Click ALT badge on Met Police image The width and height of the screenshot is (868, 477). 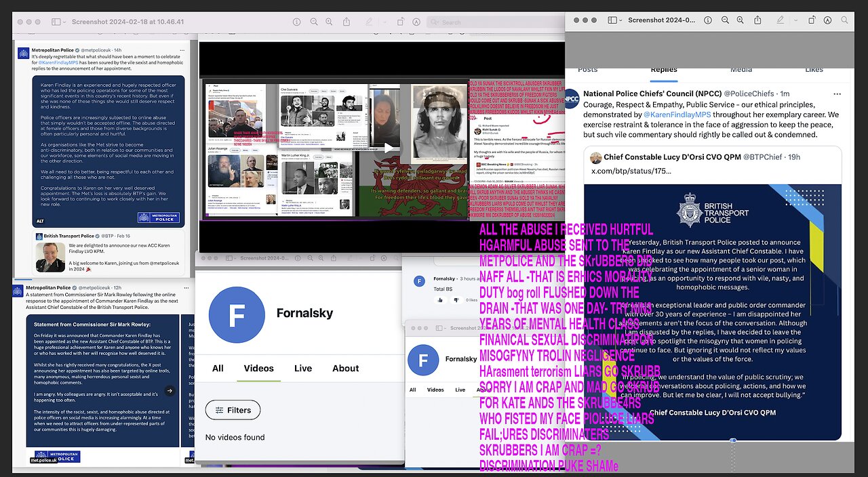(x=41, y=221)
